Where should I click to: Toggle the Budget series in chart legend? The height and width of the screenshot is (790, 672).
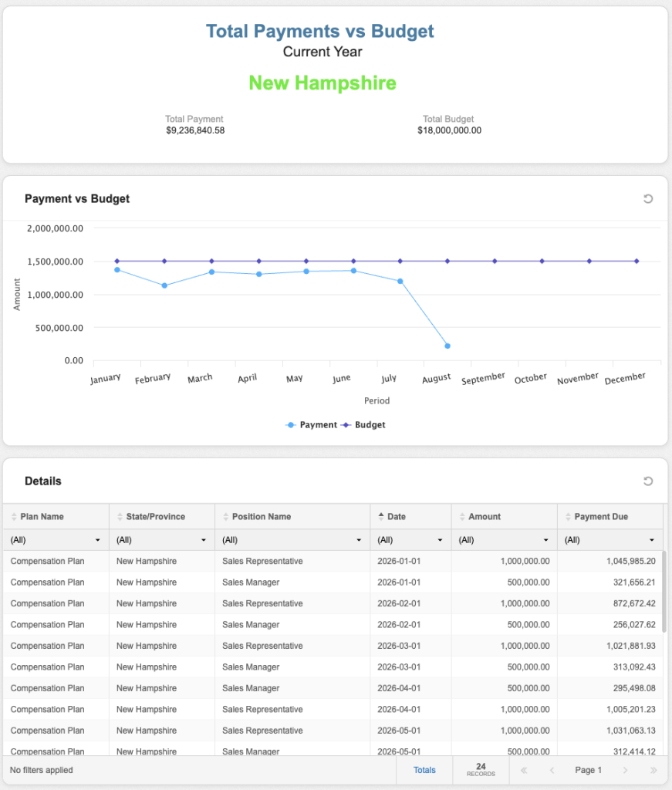[364, 425]
